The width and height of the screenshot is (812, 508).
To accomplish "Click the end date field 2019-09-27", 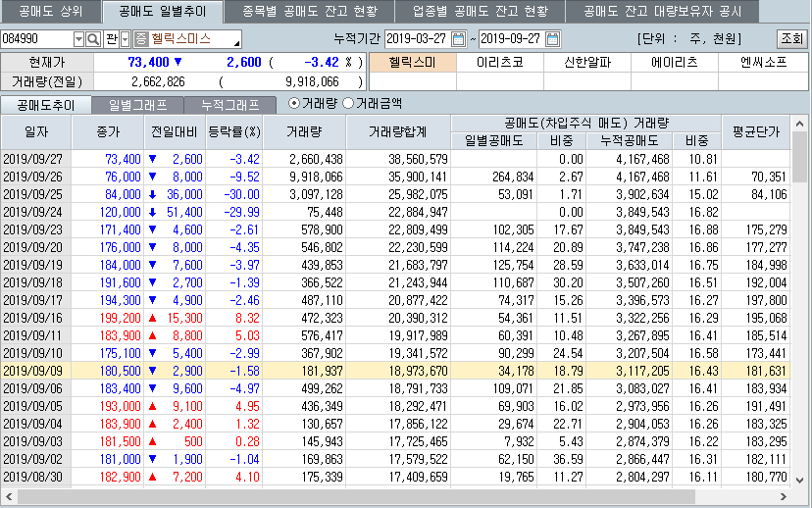I will pyautogui.click(x=512, y=39).
